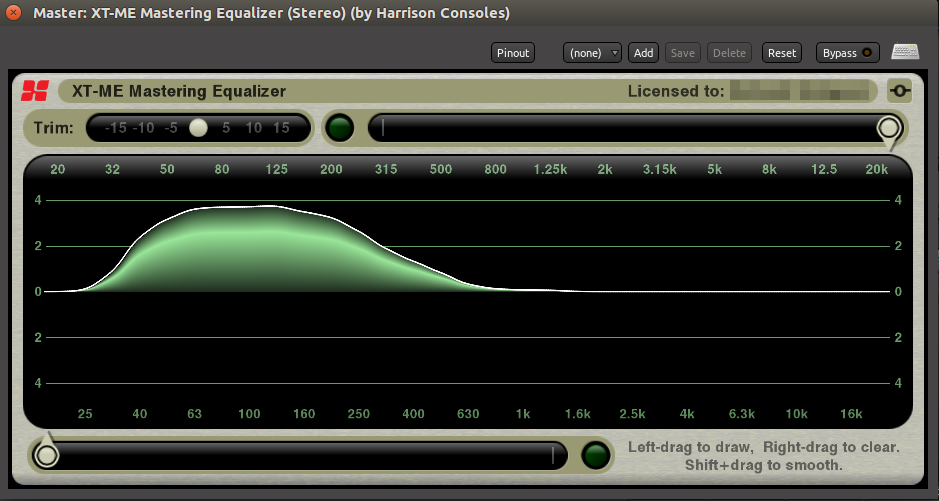Click the 25 frequency label on the bottom axis
939x501 pixels.
pyautogui.click(x=85, y=414)
